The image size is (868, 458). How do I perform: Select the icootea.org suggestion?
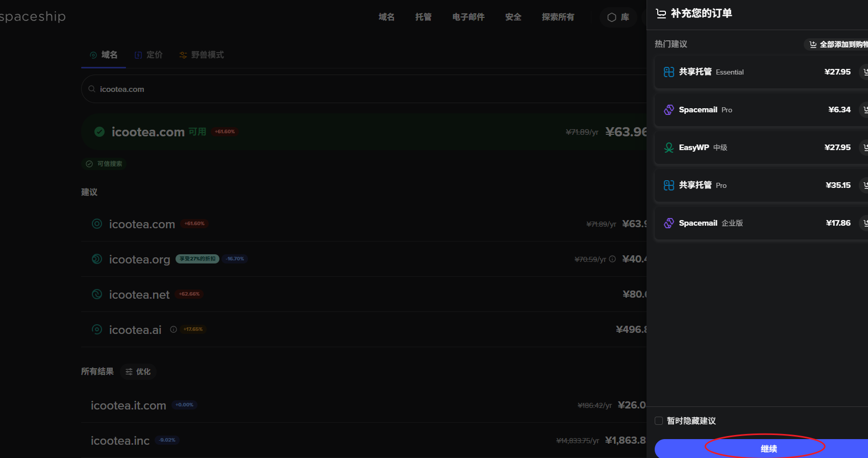coord(364,259)
